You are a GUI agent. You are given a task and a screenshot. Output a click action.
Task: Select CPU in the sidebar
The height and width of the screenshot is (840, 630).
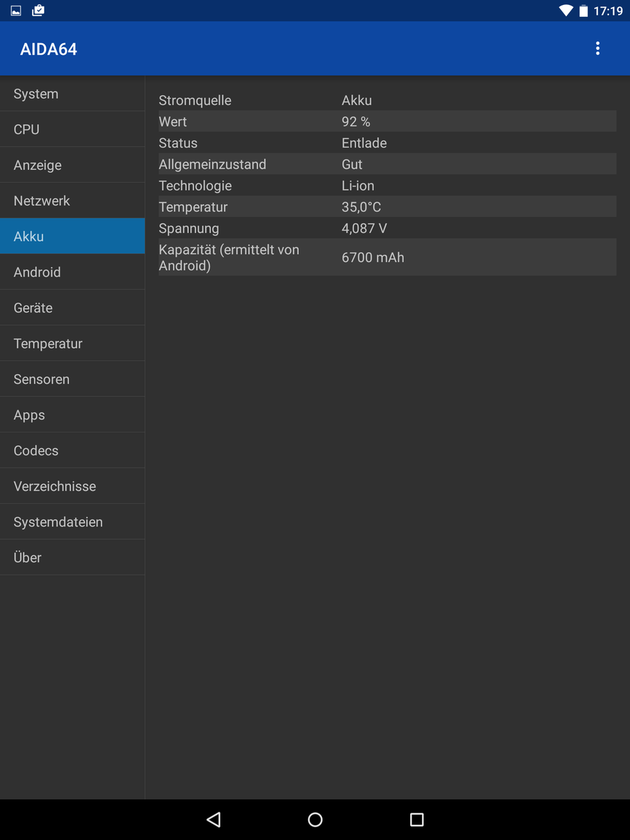(x=72, y=129)
